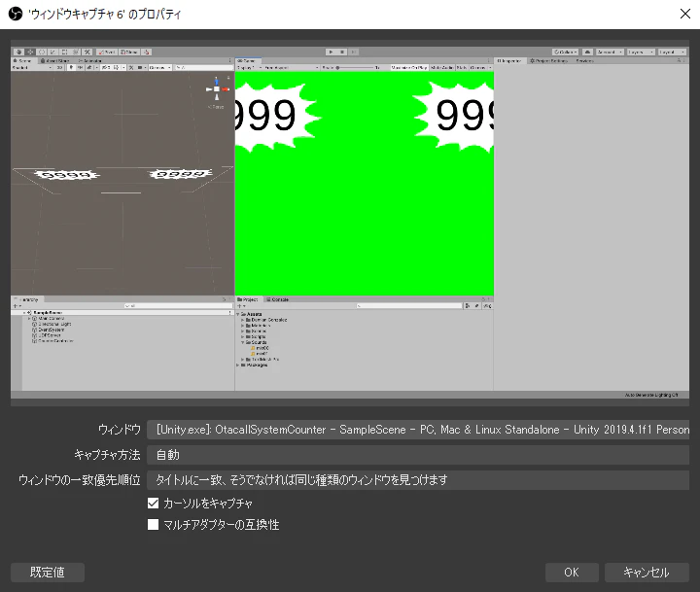Image resolution: width=700 pixels, height=592 pixels.
Task: Uncheck the カーソルをキャプチャ checkbox
Action: click(154, 504)
